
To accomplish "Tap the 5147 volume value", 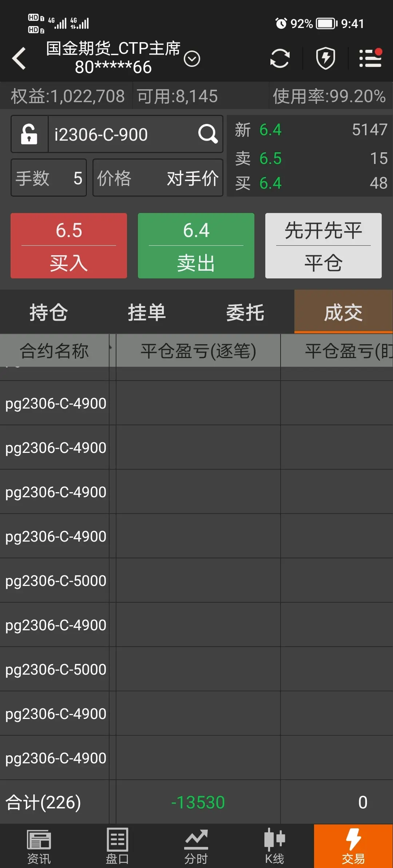I will pos(370,129).
